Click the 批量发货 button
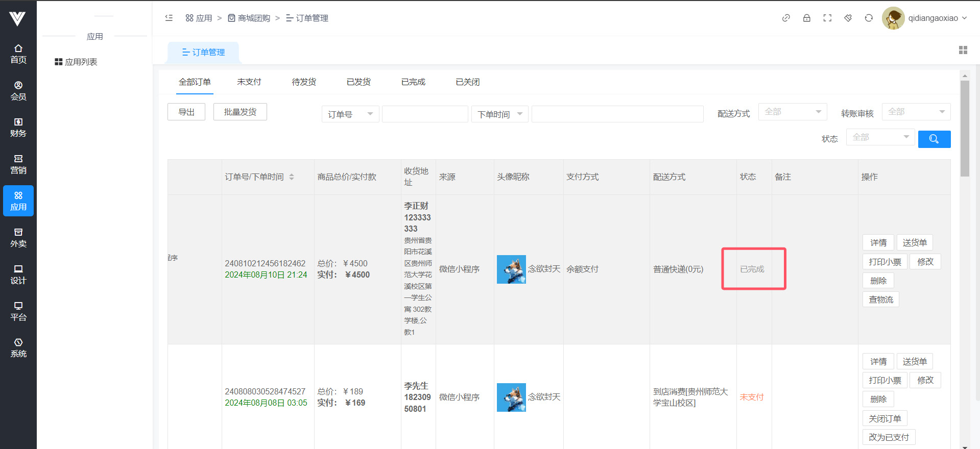The image size is (980, 449). click(x=240, y=112)
